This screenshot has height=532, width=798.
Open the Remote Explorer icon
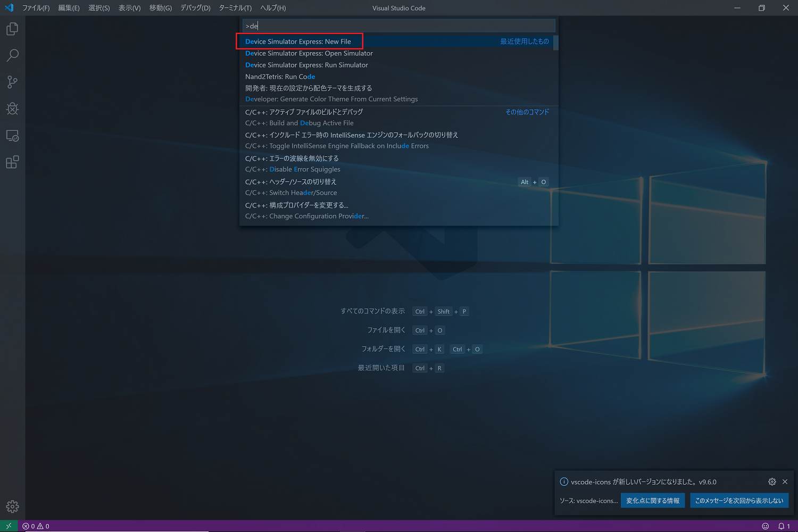click(12, 136)
